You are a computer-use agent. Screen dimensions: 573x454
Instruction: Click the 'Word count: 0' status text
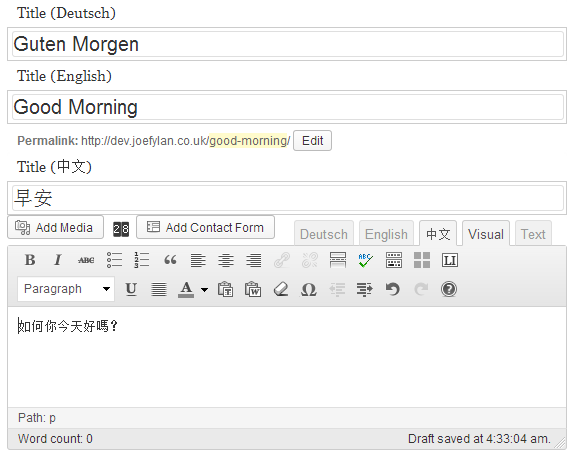pos(55,439)
